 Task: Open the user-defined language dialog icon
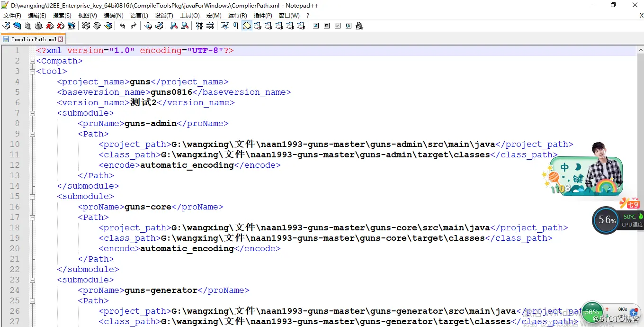pyautogui.click(x=257, y=26)
